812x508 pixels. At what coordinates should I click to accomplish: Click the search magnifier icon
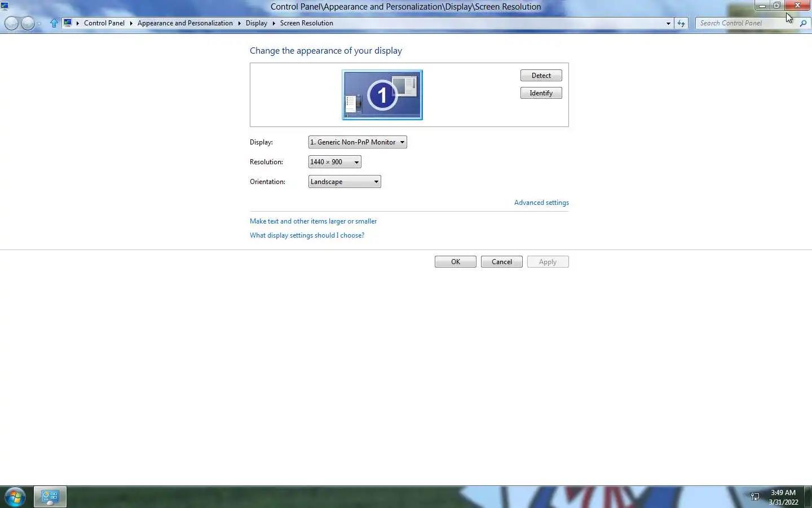(x=803, y=23)
